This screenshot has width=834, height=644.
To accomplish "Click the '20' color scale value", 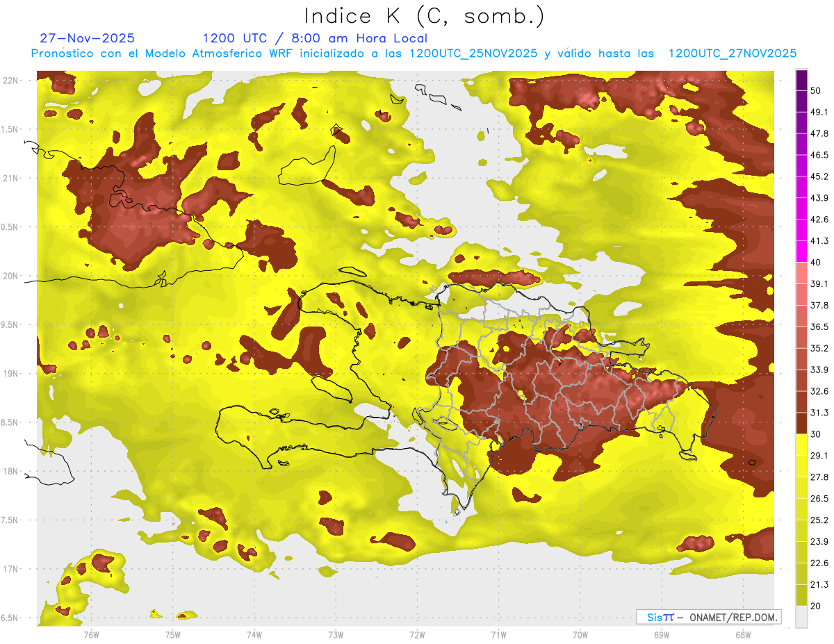I will click(817, 606).
